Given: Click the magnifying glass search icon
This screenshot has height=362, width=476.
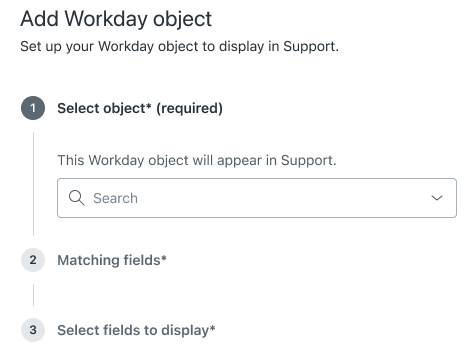Looking at the screenshot, I should [76, 198].
